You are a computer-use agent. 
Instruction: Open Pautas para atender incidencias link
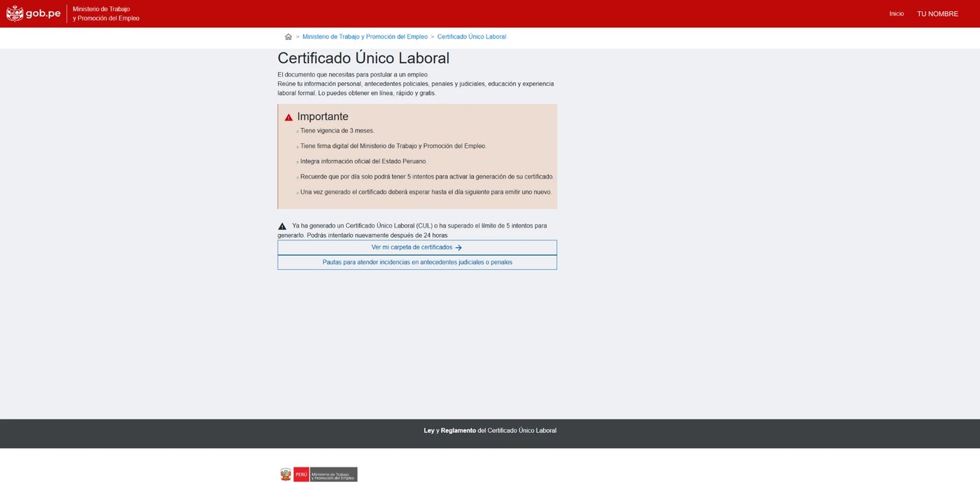coord(417,262)
